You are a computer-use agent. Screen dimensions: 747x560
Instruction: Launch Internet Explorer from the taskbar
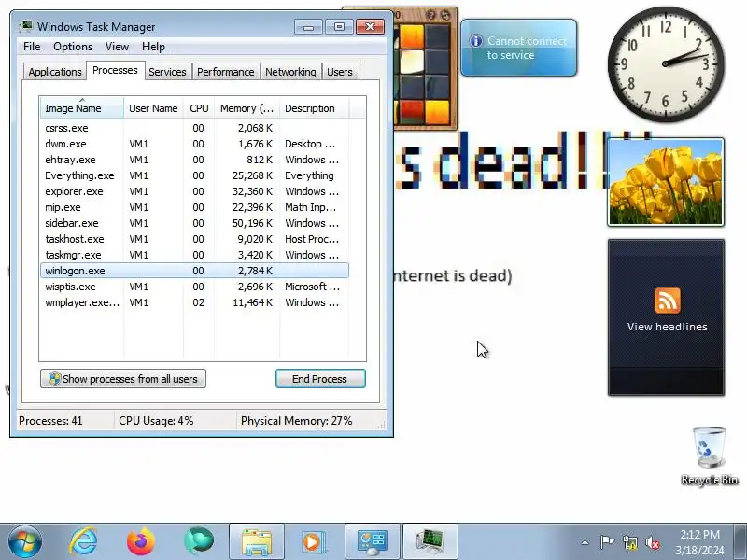[83, 542]
